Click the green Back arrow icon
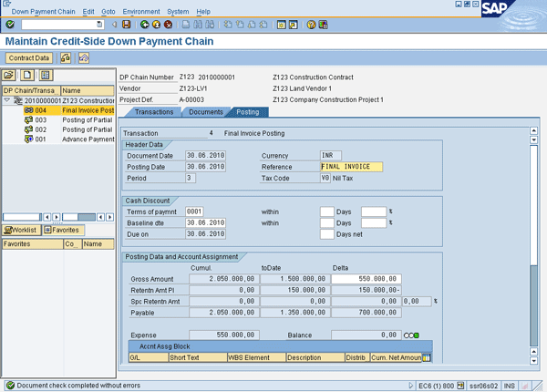The image size is (547, 392). 144,25
